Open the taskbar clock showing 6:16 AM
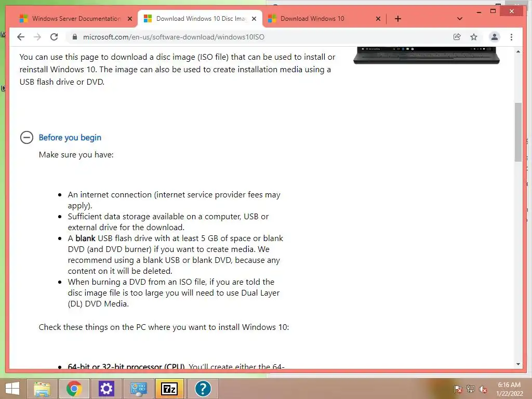The width and height of the screenshot is (532, 399). click(509, 389)
